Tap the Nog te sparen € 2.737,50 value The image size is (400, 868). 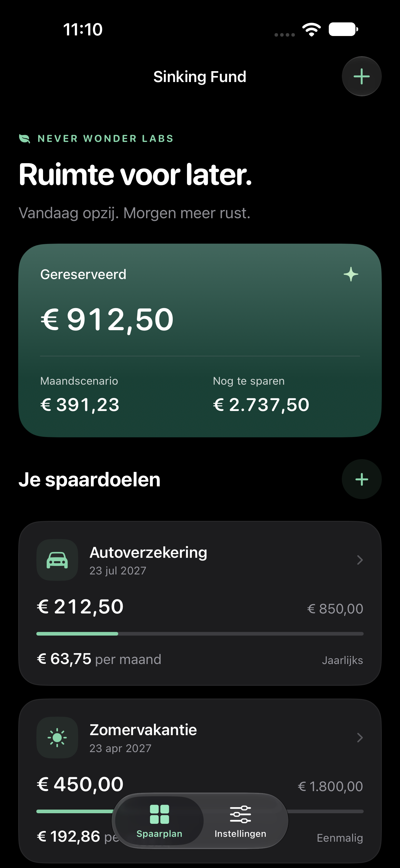point(261,405)
